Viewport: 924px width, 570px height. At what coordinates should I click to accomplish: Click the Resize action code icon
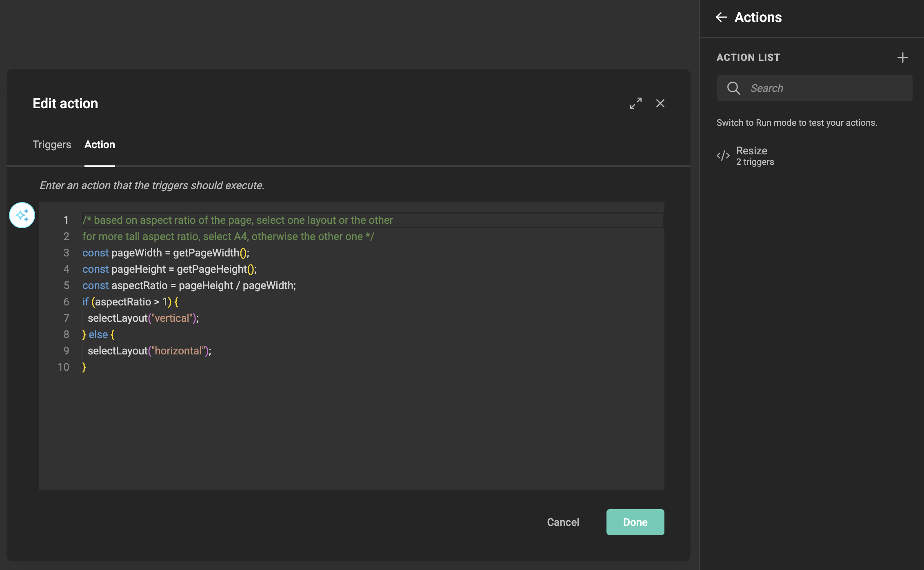click(723, 156)
